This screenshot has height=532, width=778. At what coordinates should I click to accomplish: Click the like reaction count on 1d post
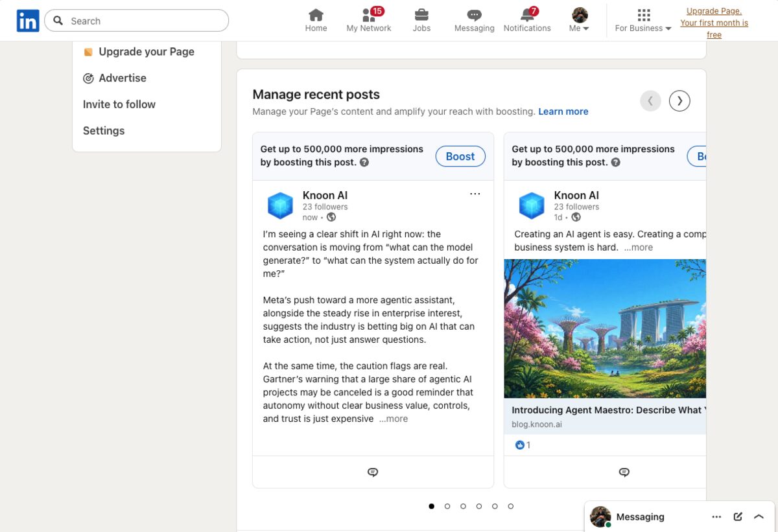point(523,445)
